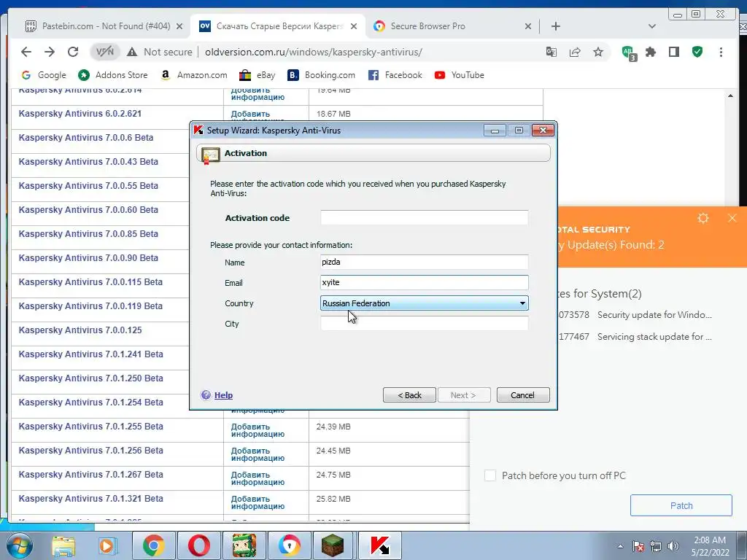Open the Addons Store bookmark

coord(113,75)
